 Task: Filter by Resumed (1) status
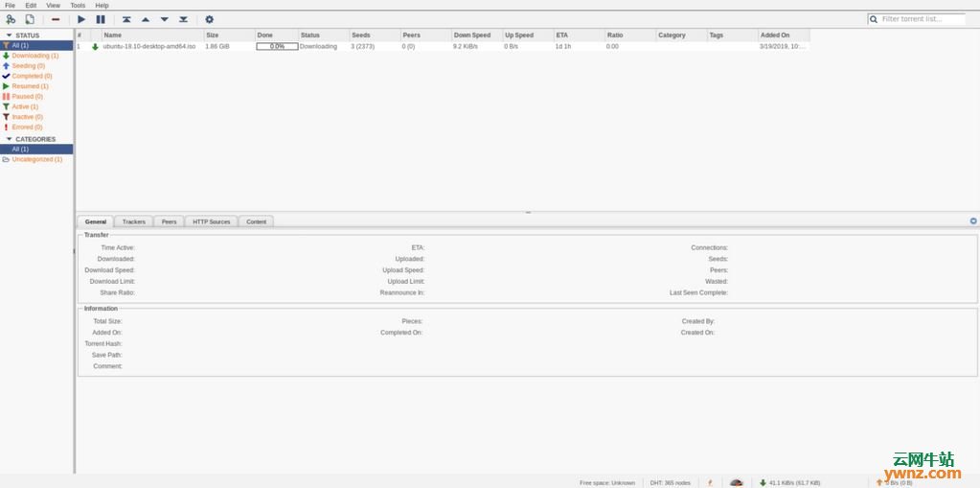coord(36,86)
